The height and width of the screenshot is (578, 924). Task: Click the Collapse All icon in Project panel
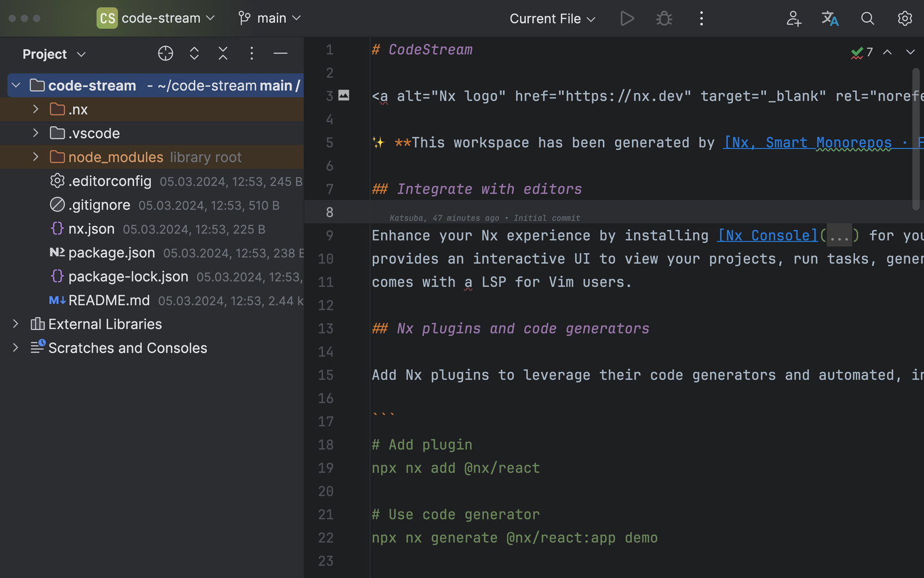click(223, 53)
